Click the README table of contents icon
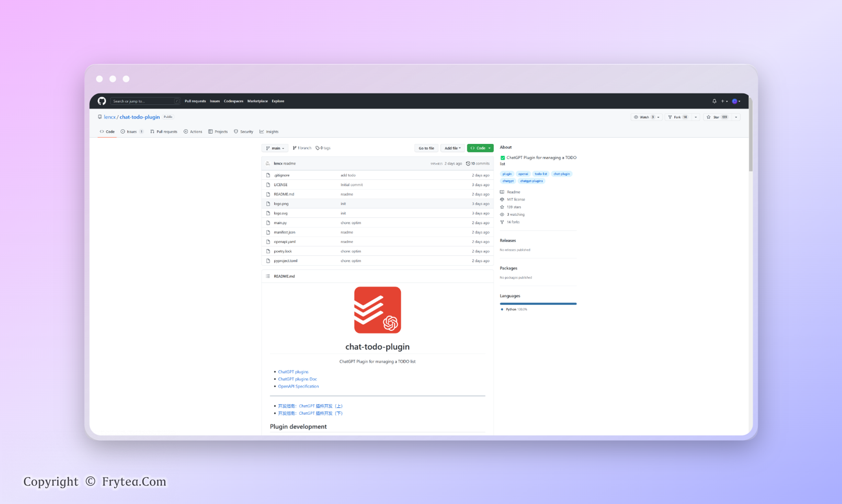Viewport: 842px width, 504px height. (268, 276)
